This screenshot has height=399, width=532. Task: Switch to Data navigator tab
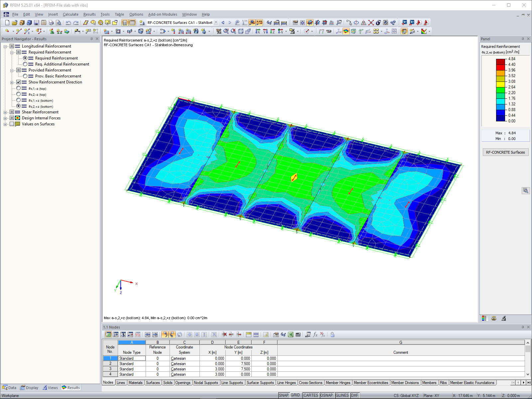point(9,388)
